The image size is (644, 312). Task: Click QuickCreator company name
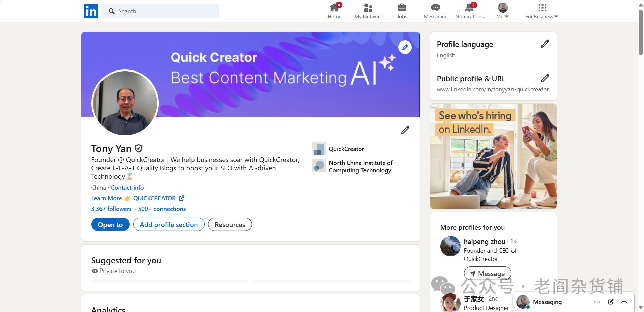coord(347,149)
